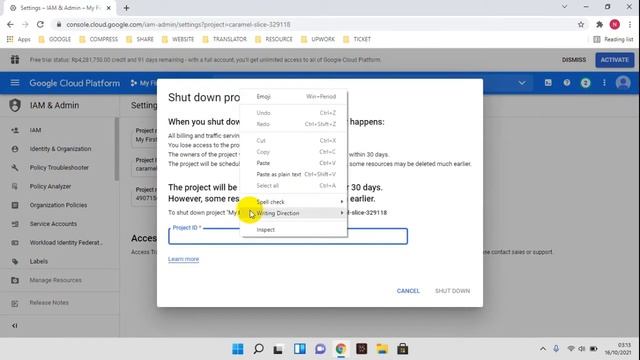Click Workload Identity Federation icon

[x=15, y=243]
